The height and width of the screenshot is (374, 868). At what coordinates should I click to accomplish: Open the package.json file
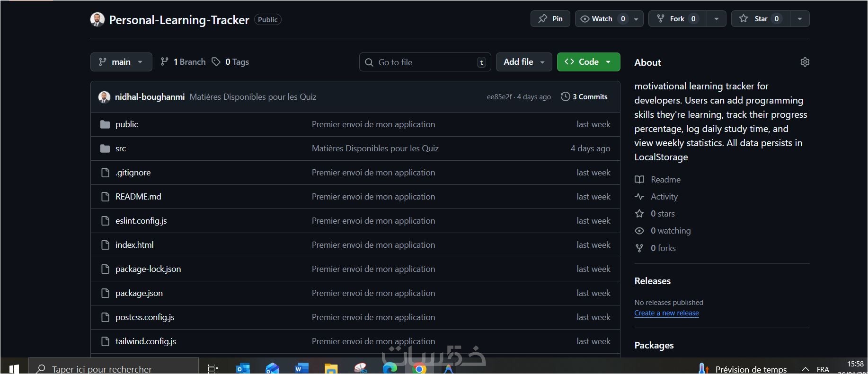click(x=139, y=293)
